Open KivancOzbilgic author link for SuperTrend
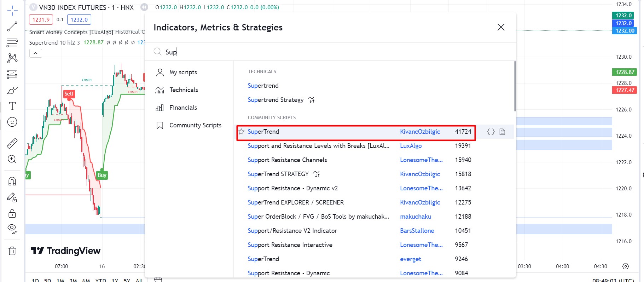This screenshot has height=282, width=644. [420, 132]
